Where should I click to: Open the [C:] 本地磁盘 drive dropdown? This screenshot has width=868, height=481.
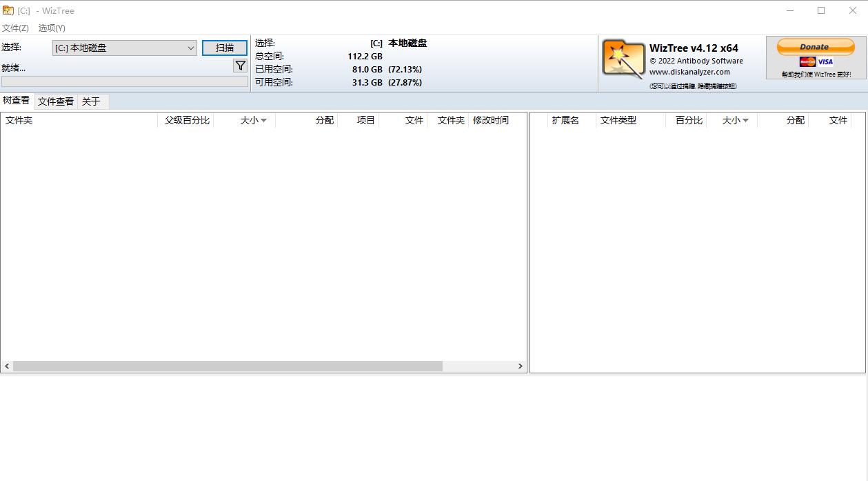(x=125, y=48)
